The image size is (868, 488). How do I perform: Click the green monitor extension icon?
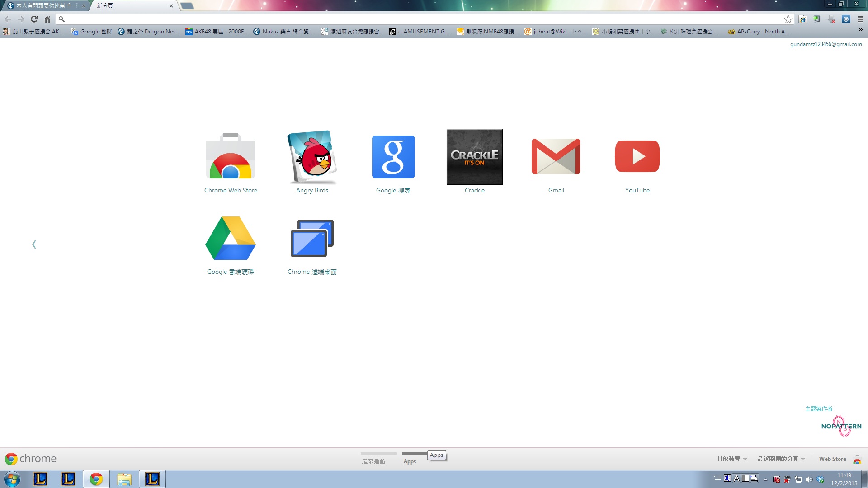pyautogui.click(x=817, y=19)
